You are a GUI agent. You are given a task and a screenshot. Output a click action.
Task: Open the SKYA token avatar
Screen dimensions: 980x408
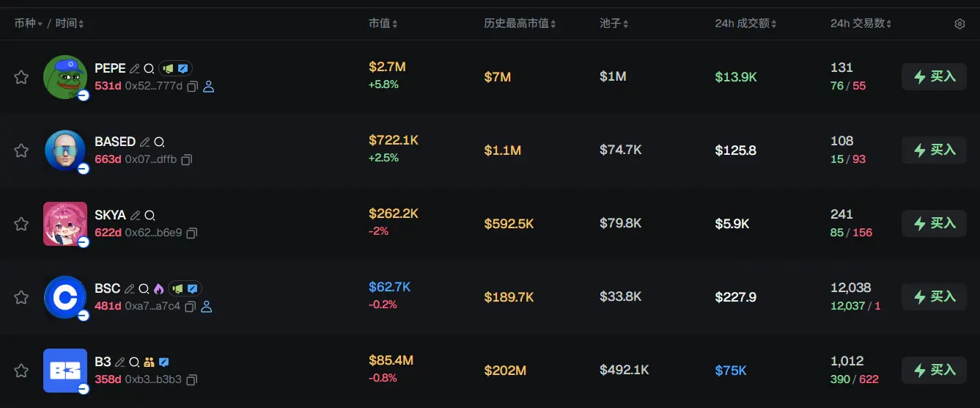coord(65,223)
